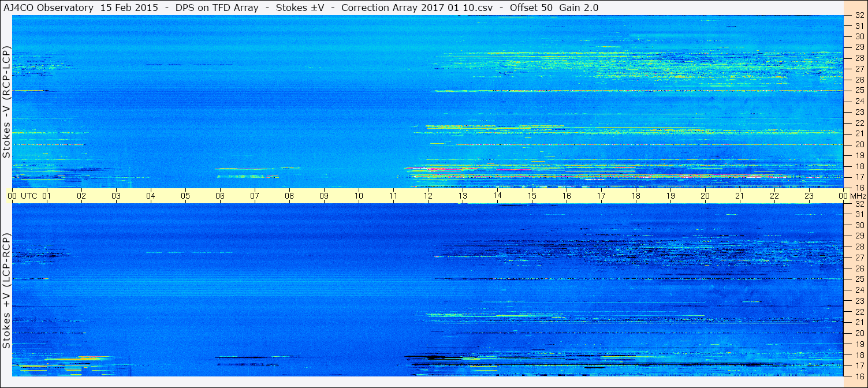Click the 32 frequency tick of Stokes -V panel
The image size is (868, 388).
coord(859,16)
